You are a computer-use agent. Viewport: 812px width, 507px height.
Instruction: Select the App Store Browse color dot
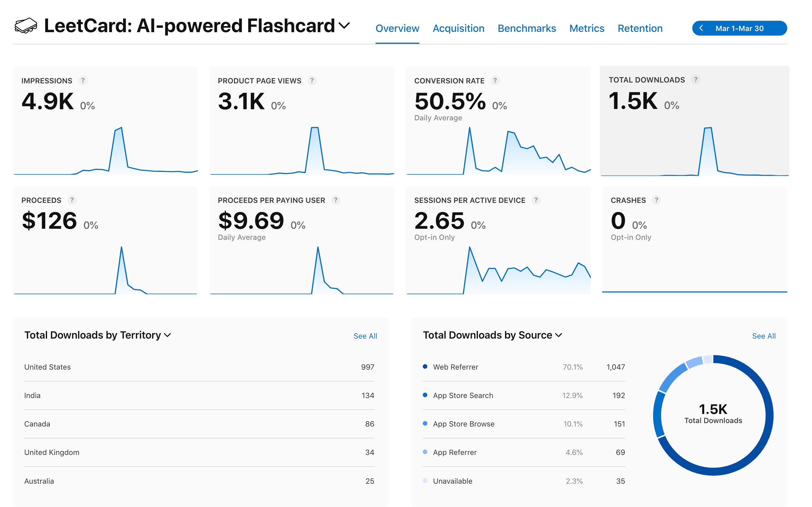pyautogui.click(x=425, y=424)
